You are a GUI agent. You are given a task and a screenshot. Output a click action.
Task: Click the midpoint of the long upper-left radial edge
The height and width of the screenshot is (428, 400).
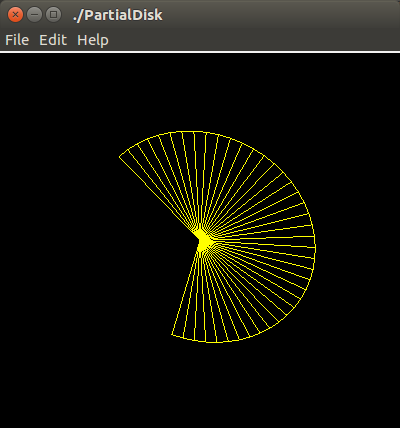coord(160,198)
